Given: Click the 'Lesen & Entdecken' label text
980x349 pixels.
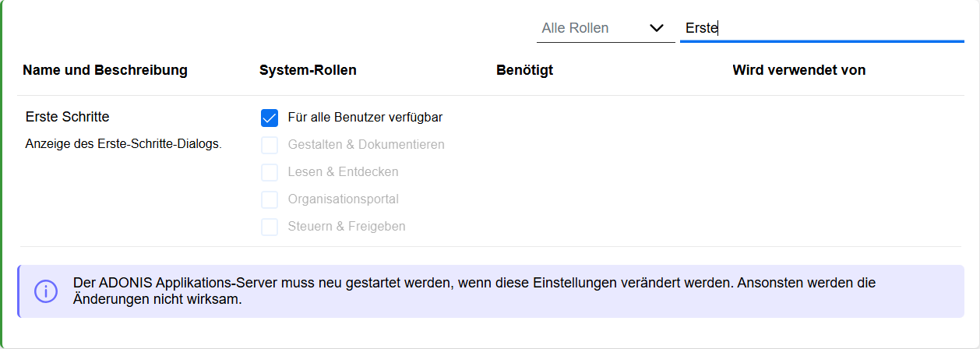Looking at the screenshot, I should click(343, 172).
